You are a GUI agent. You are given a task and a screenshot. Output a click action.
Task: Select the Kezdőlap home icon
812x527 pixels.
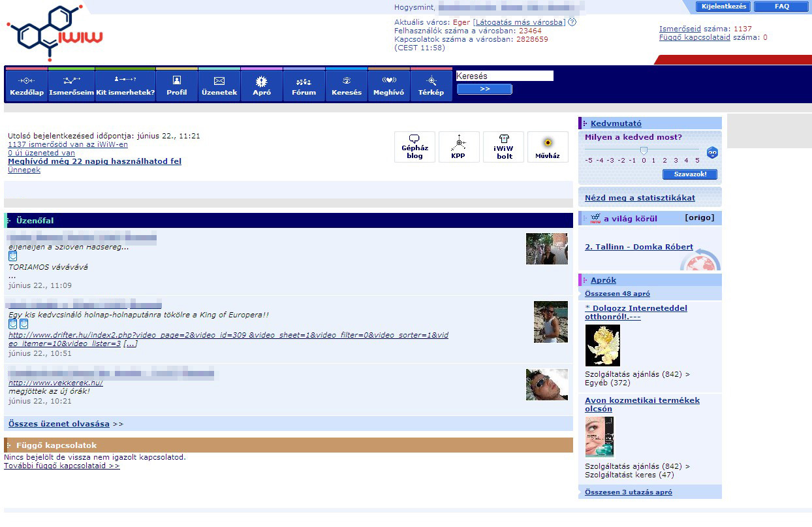click(x=26, y=80)
